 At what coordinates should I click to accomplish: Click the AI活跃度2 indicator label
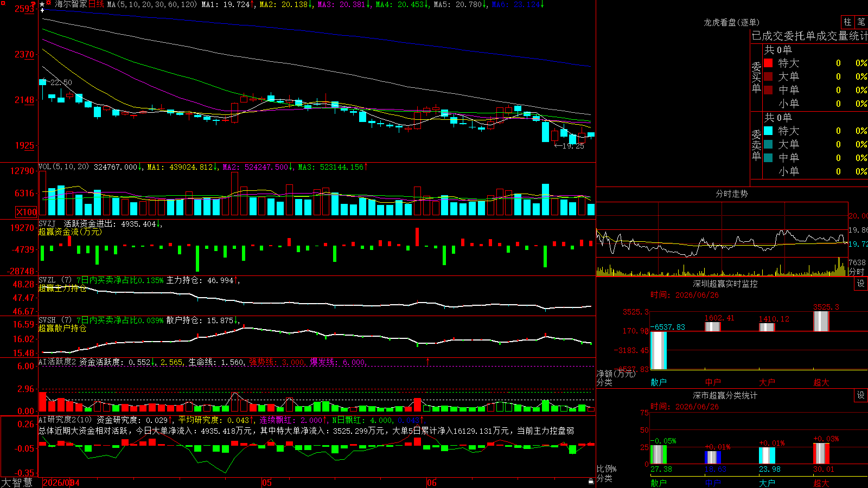(x=58, y=362)
